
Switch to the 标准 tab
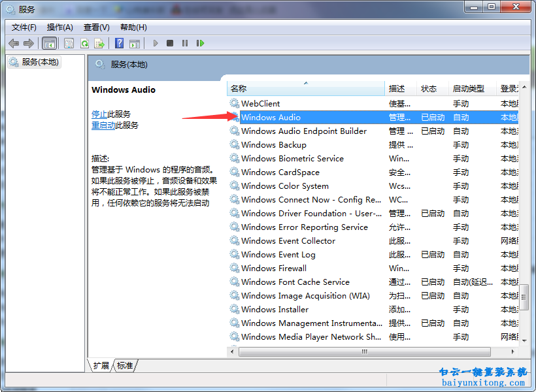[125, 366]
